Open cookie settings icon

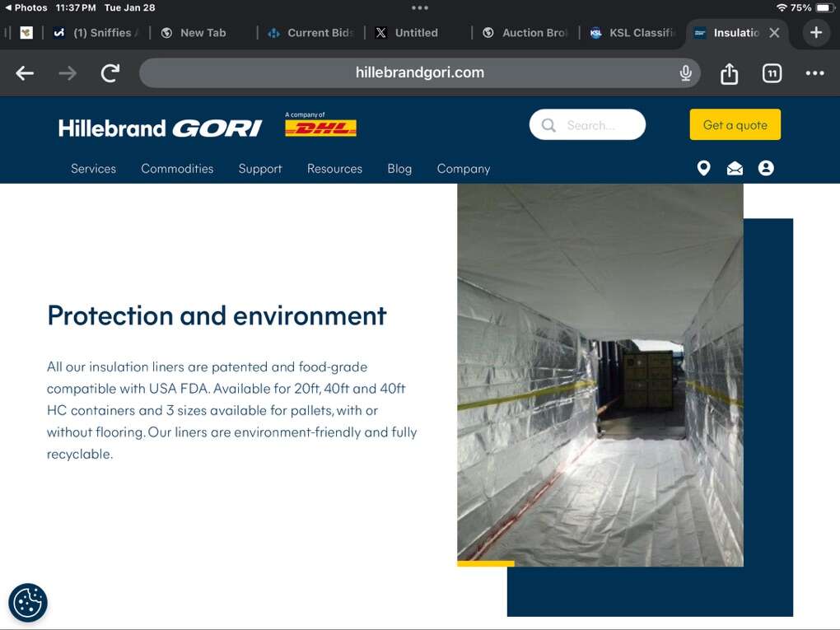pos(28,602)
